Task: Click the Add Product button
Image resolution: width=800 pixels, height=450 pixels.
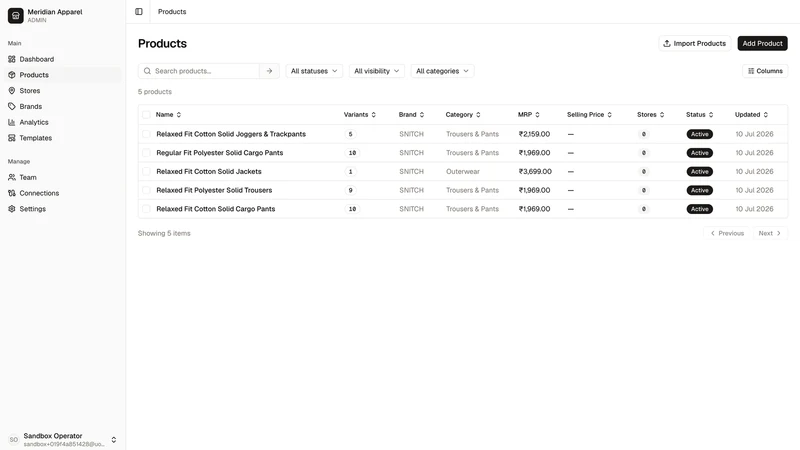Action: tap(762, 43)
